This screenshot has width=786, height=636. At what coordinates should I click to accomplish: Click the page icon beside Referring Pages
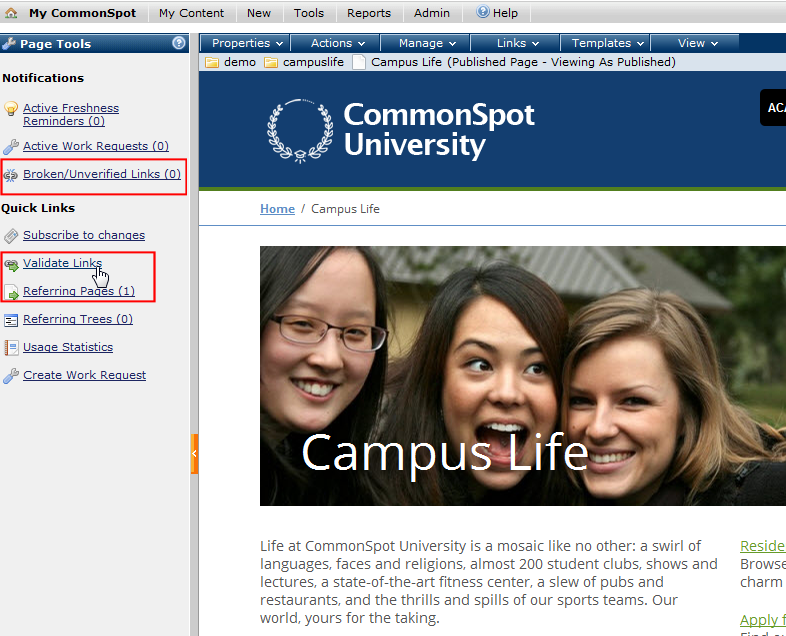tap(11, 292)
